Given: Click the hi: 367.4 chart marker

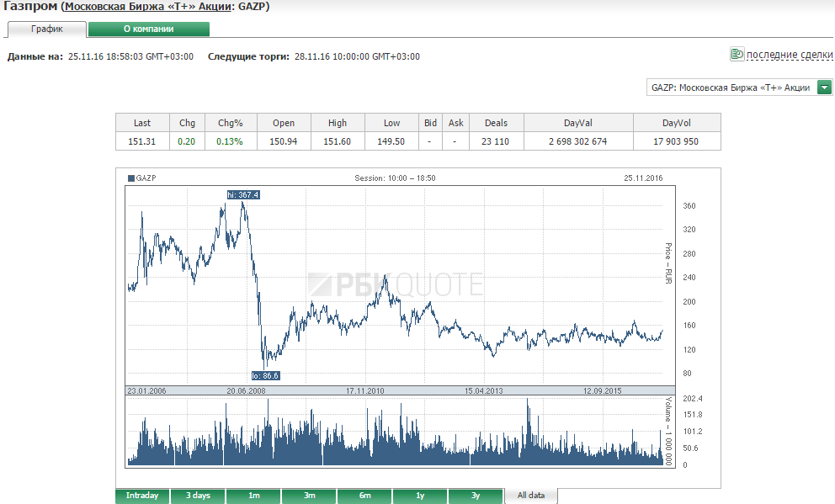Looking at the screenshot, I should (243, 195).
